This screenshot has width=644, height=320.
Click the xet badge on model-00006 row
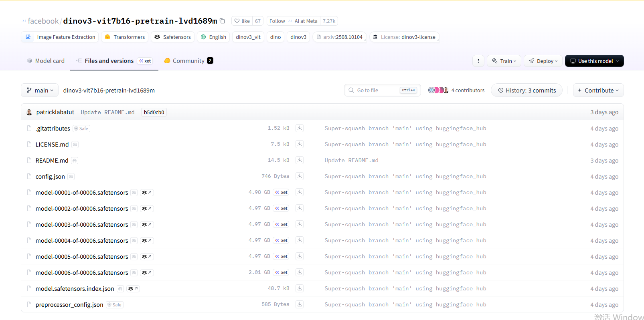click(281, 272)
